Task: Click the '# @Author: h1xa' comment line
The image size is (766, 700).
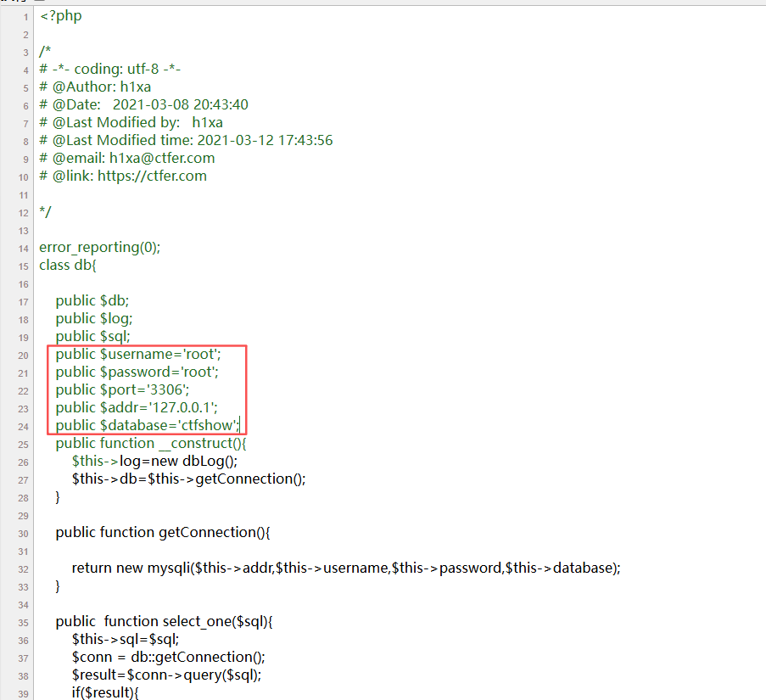Action: tap(95, 87)
